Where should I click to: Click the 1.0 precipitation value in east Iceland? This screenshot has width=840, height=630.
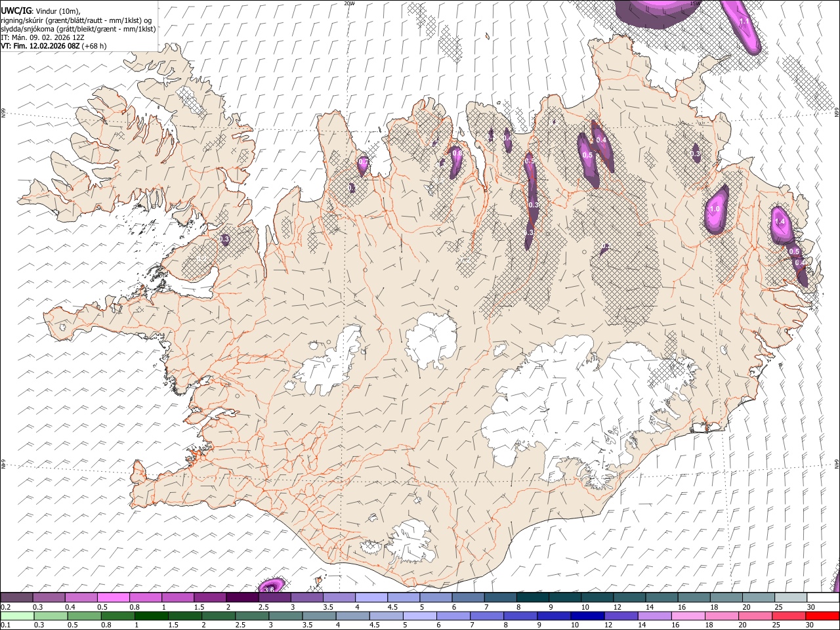[x=715, y=209]
